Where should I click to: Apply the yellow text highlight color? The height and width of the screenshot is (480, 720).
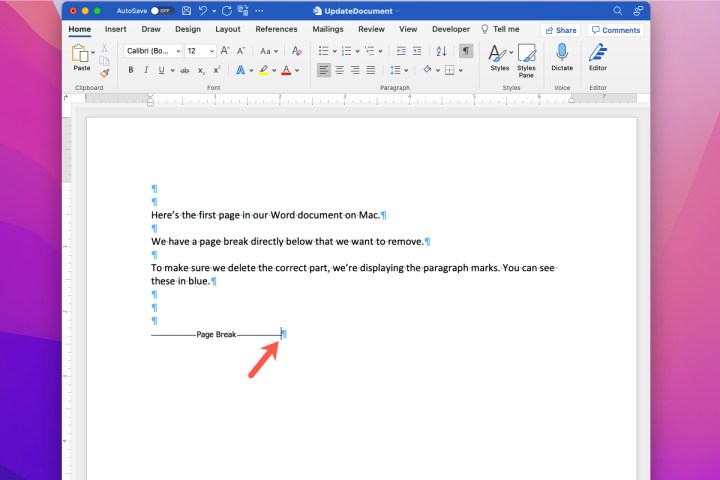click(x=262, y=70)
